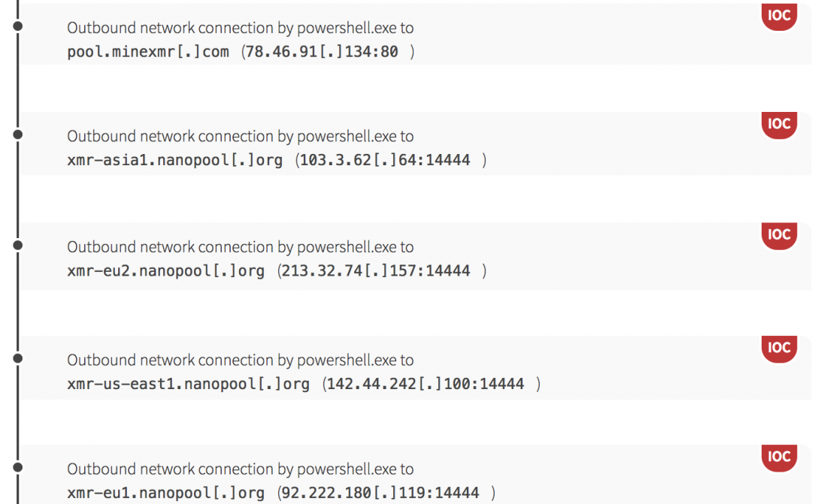Viewport: 815px width, 504px height.
Task: Select the xmr-eu1.nanopool[.]org domain text
Action: [165, 493]
